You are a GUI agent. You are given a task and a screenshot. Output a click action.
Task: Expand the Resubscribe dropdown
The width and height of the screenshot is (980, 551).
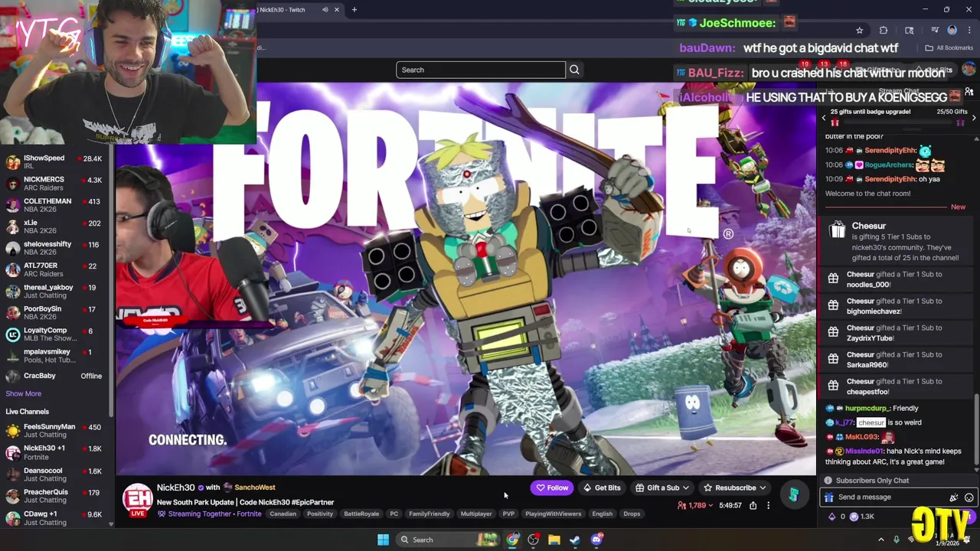735,487
